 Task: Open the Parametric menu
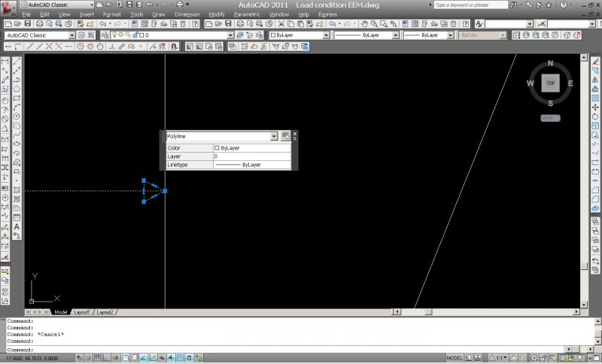(x=247, y=14)
